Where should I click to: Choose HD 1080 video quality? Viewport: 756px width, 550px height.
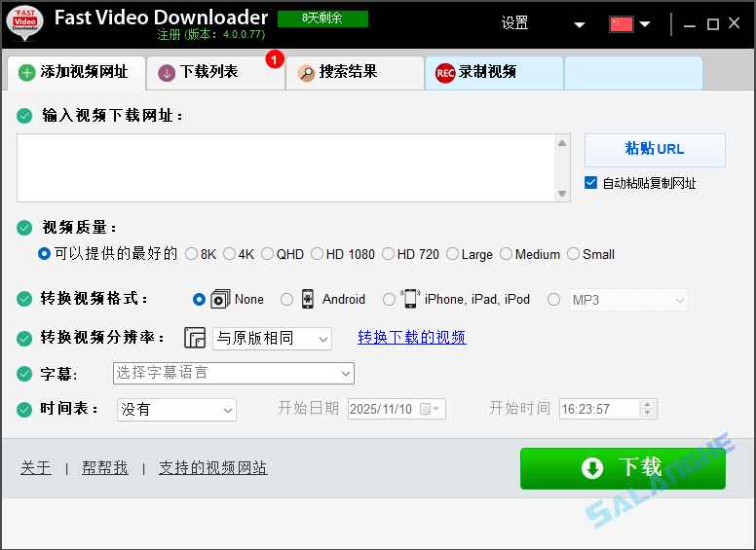coord(317,254)
